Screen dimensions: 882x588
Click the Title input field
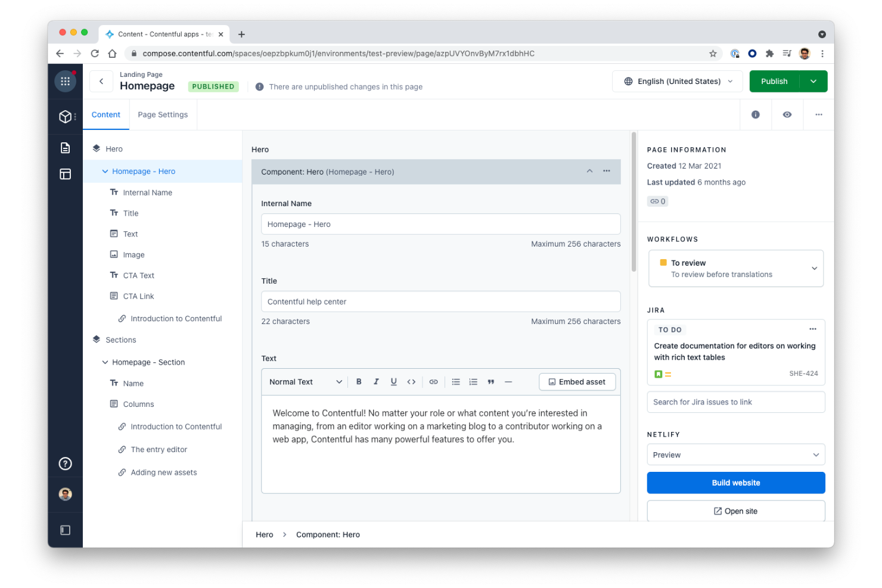click(x=441, y=301)
